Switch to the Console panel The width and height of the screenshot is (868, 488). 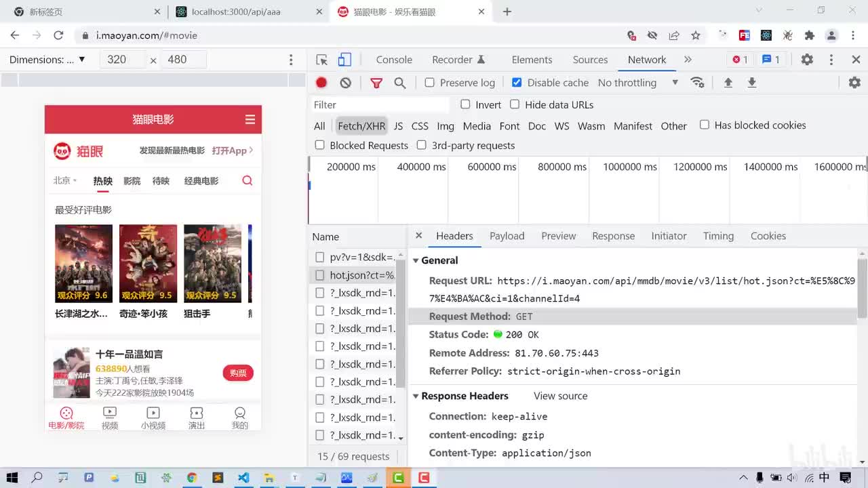click(394, 60)
